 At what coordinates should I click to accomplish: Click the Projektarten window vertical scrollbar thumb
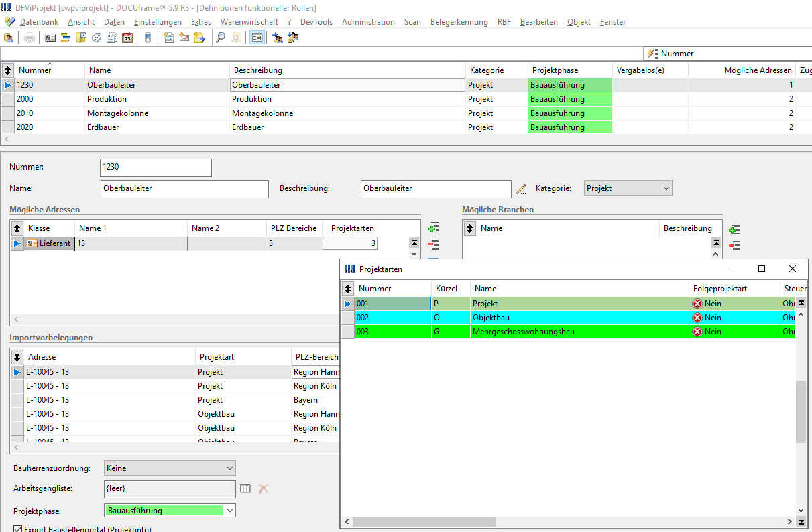[801, 412]
